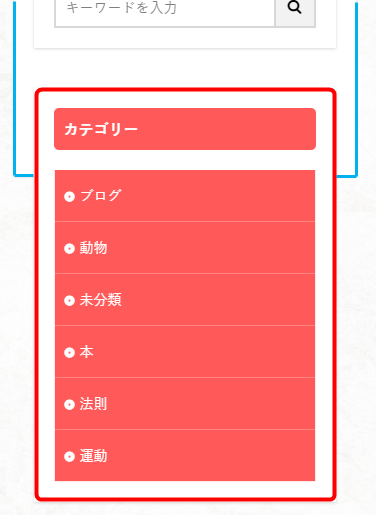Click the bullet icon beside 運動

pos(69,457)
